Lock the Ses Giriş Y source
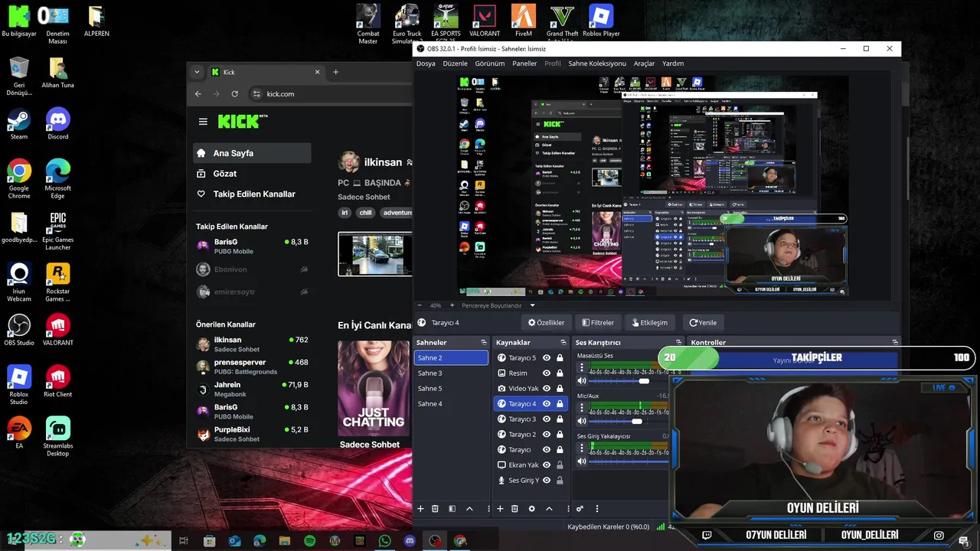The width and height of the screenshot is (980, 551). (560, 480)
